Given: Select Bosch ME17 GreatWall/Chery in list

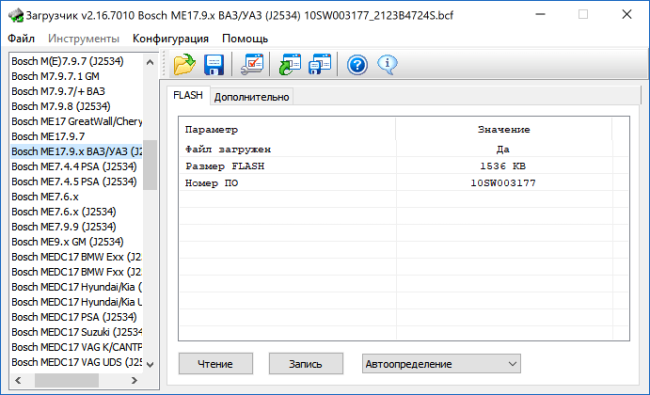Looking at the screenshot, I should pos(77,121).
